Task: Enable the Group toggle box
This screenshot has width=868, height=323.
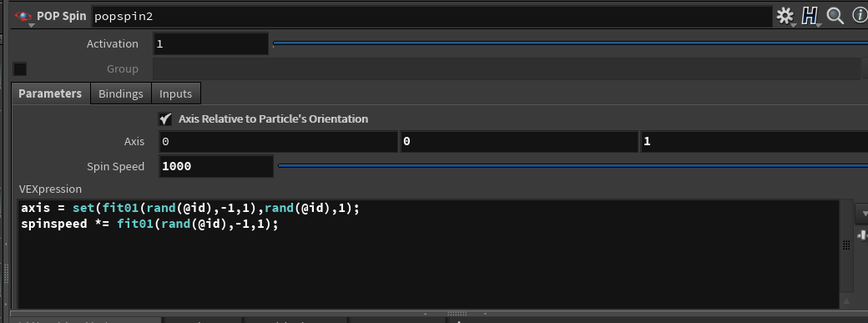Action: point(20,69)
